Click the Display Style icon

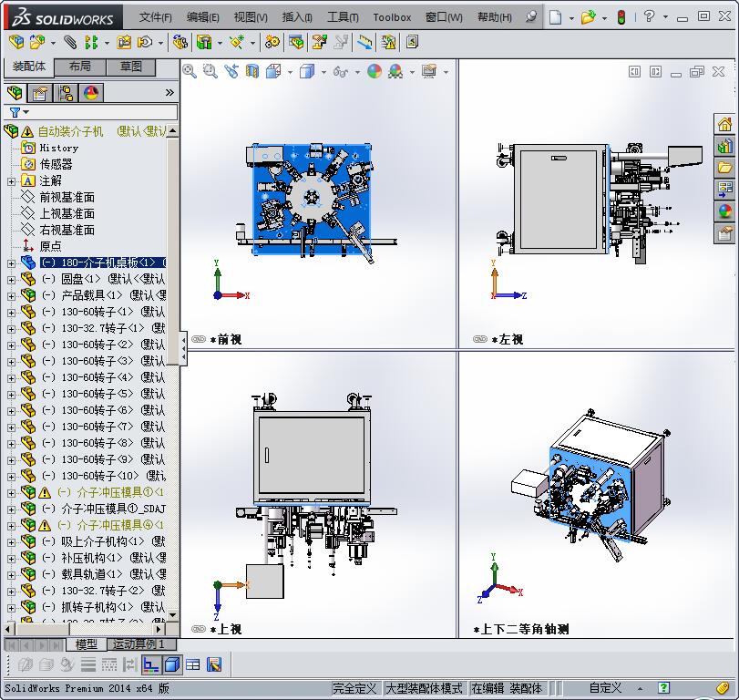click(x=307, y=72)
